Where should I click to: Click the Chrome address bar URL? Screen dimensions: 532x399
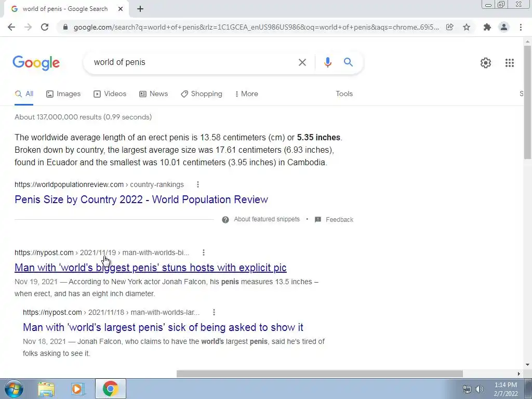[x=256, y=27]
